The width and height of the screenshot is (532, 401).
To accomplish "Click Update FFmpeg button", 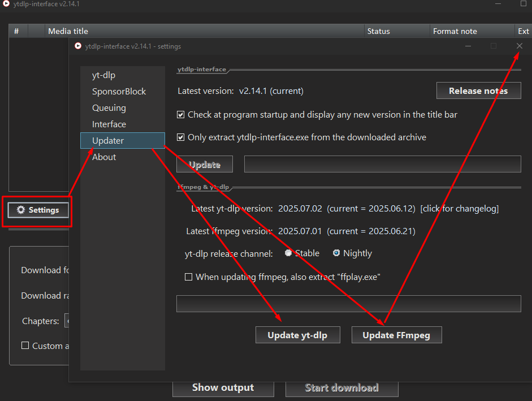I will 397,335.
